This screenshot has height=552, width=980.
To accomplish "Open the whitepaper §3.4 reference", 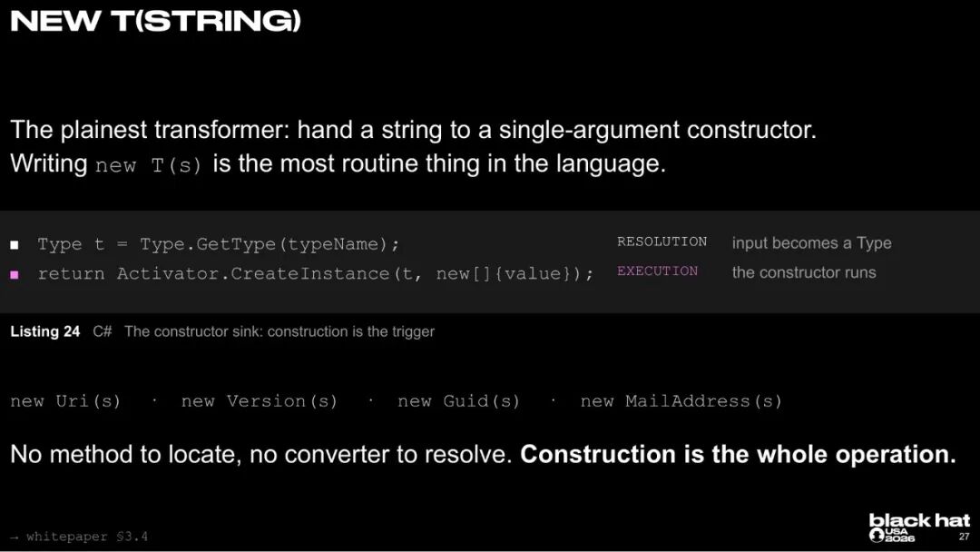I will click(87, 537).
